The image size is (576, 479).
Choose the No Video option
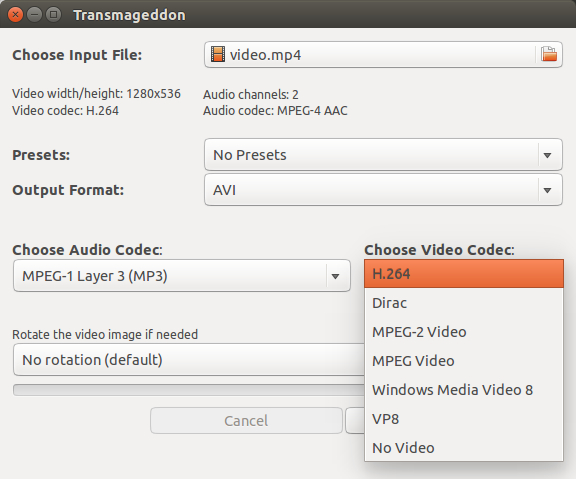(x=464, y=448)
